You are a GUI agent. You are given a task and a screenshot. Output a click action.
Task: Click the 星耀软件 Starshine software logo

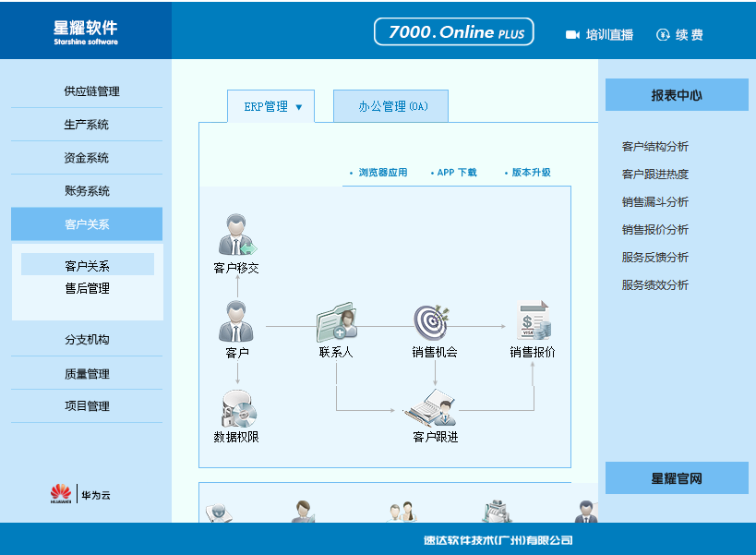tap(85, 32)
